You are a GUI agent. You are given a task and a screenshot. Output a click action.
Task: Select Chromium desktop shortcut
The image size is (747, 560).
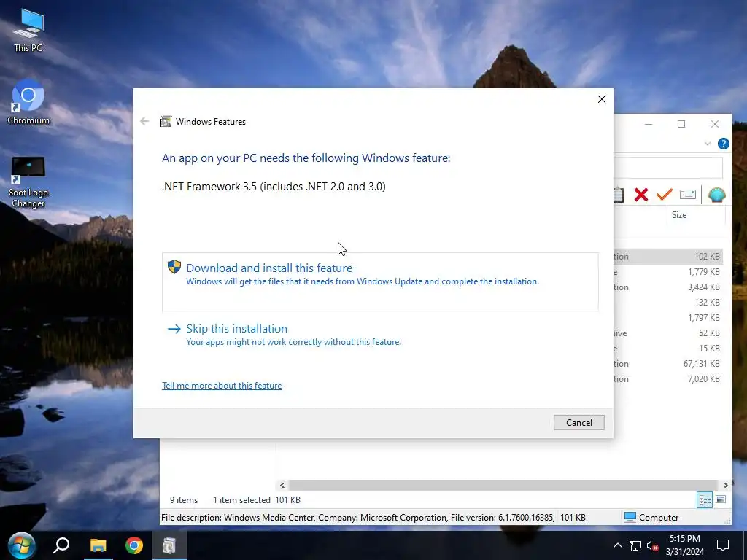point(28,102)
